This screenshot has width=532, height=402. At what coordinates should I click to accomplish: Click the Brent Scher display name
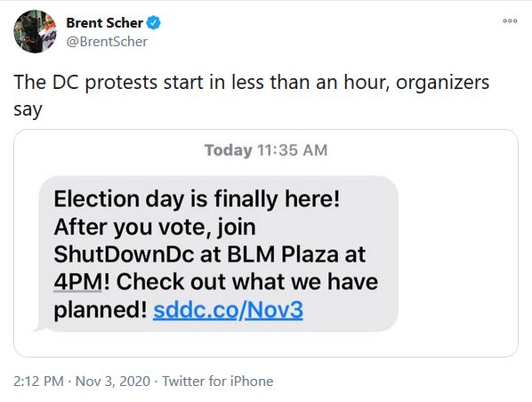tap(104, 23)
